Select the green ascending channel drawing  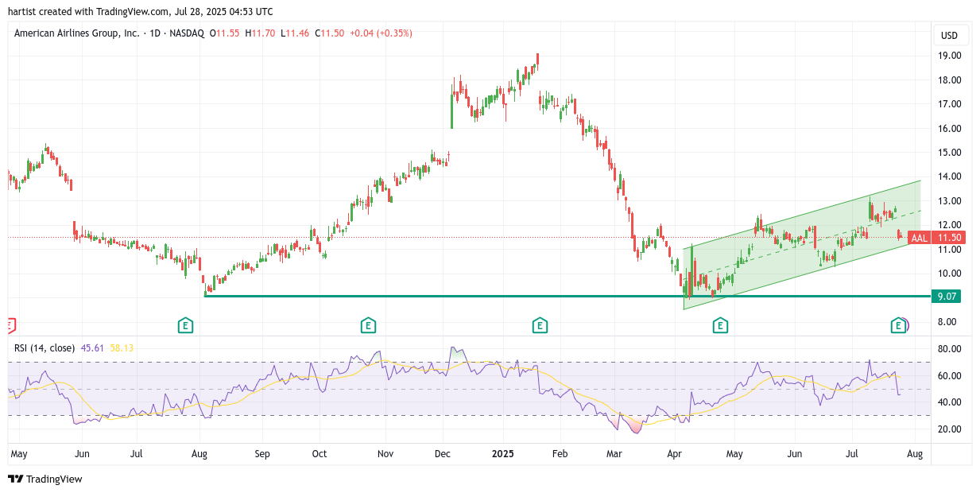tap(801, 245)
